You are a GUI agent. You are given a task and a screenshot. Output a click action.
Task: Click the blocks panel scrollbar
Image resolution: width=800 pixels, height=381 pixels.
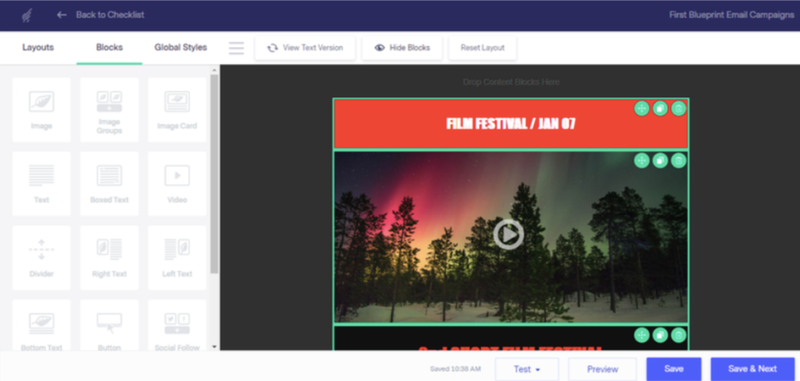pyautogui.click(x=214, y=173)
